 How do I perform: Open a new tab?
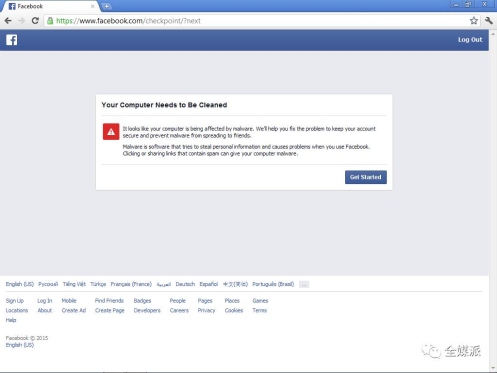pyautogui.click(x=106, y=6)
